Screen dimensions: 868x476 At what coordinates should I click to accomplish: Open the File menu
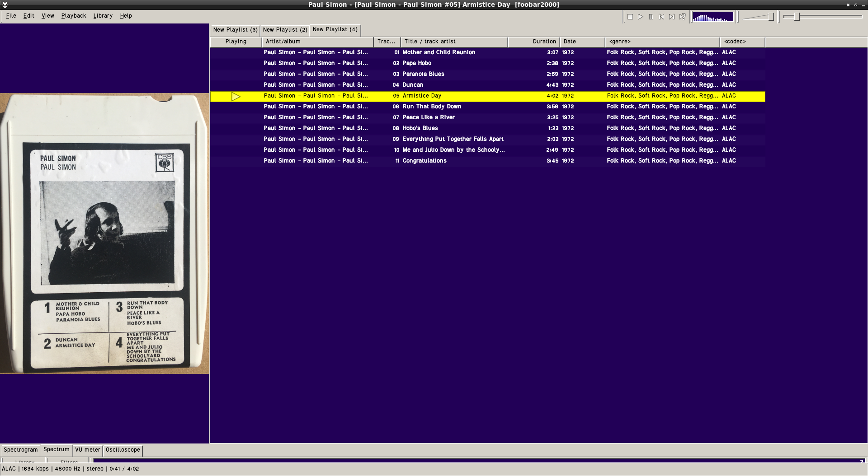click(x=11, y=16)
